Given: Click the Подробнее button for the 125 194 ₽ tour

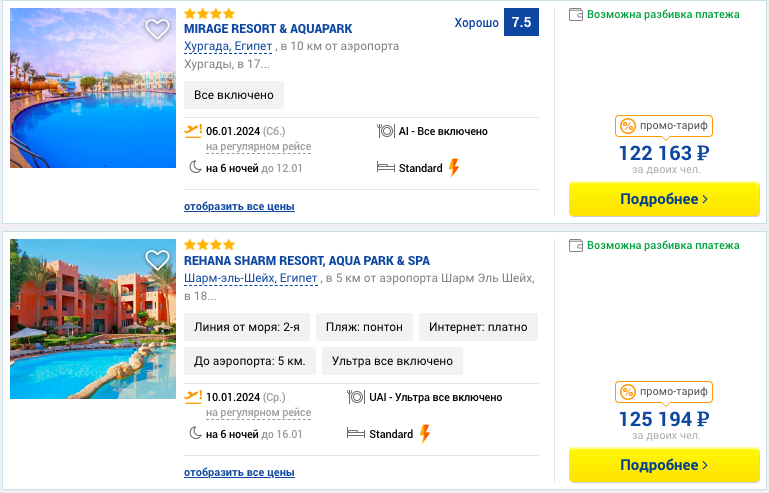Looking at the screenshot, I should point(664,465).
